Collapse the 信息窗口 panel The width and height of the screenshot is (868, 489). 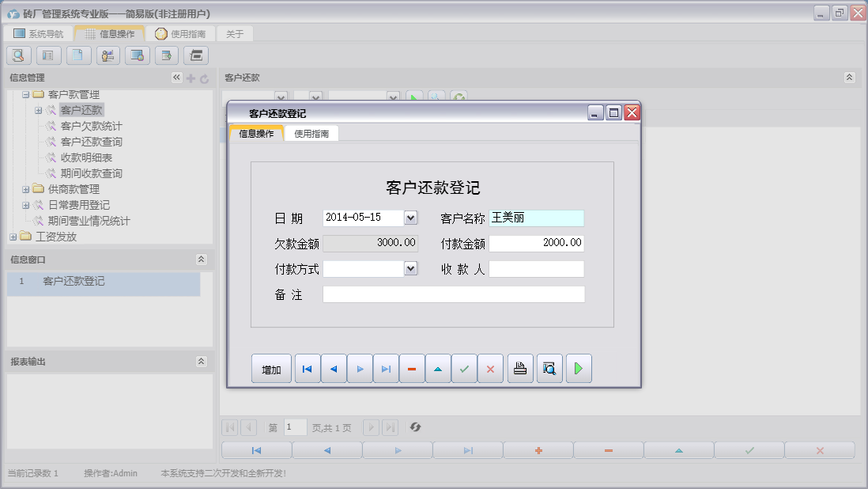point(202,260)
